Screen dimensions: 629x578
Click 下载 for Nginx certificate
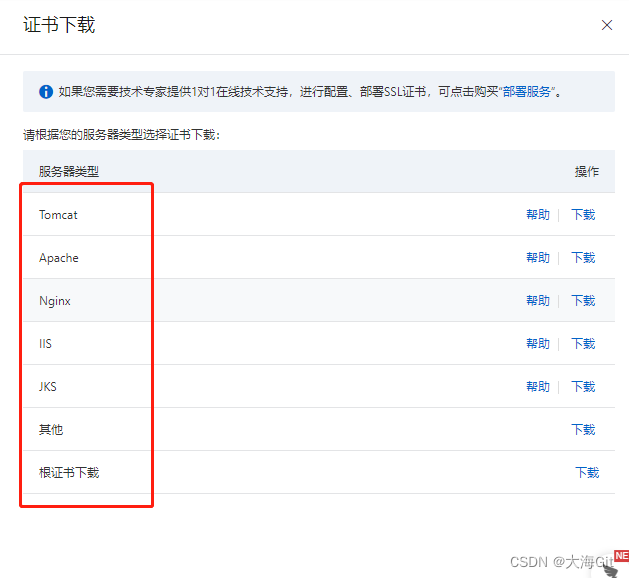click(x=583, y=300)
